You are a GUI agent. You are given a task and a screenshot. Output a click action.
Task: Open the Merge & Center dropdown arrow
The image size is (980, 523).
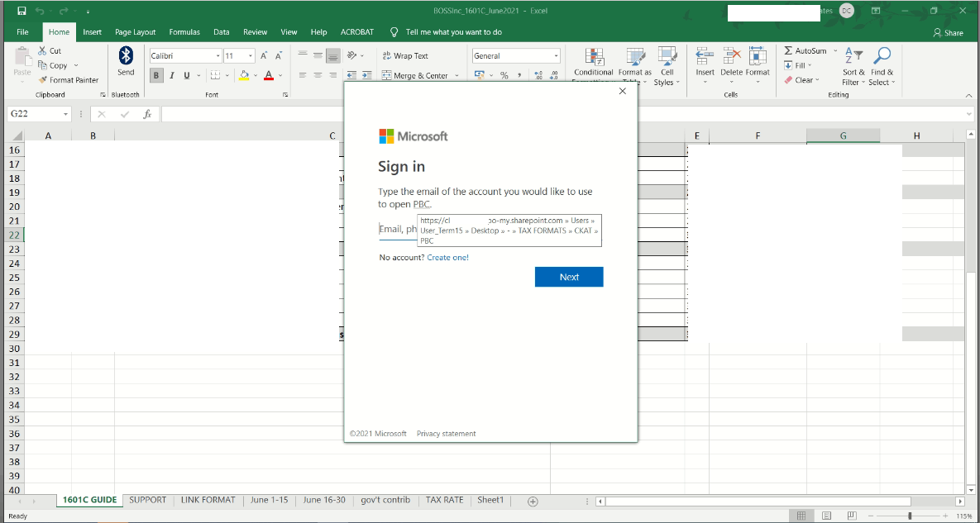457,75
